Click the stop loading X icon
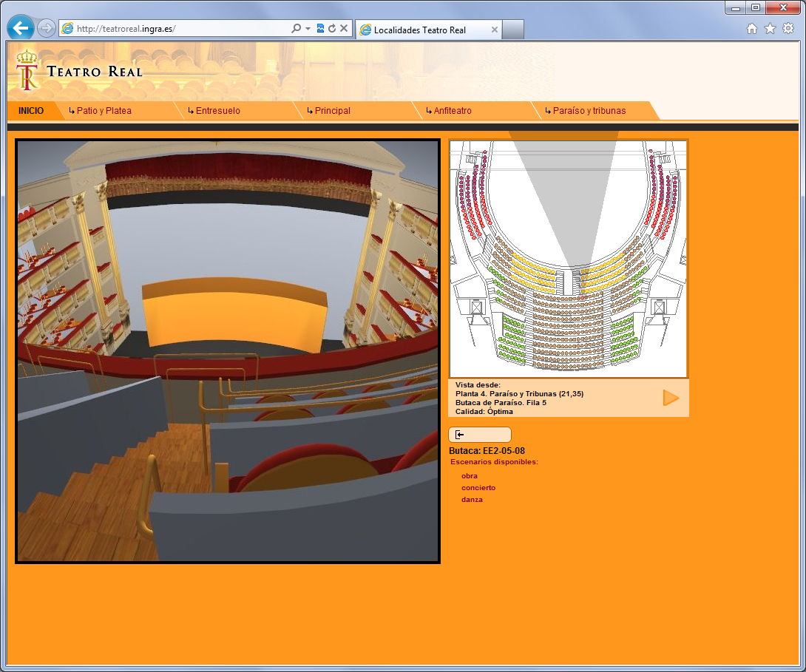 pos(344,29)
